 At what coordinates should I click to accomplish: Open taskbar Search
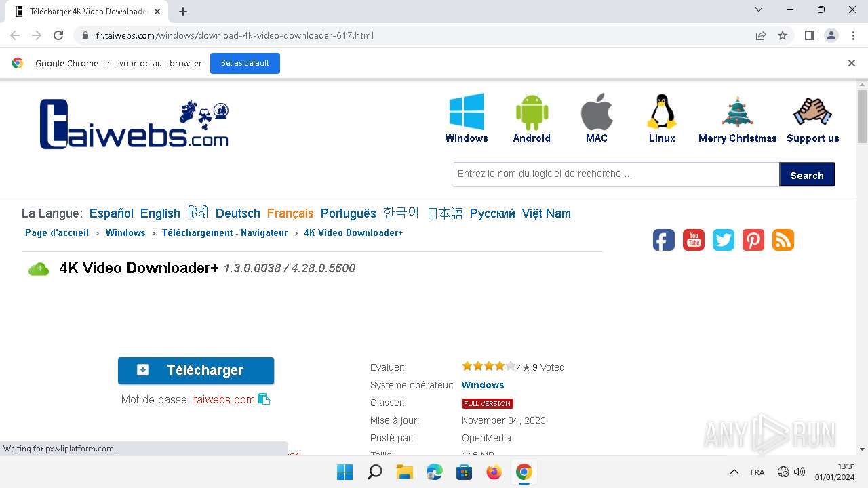pyautogui.click(x=375, y=472)
